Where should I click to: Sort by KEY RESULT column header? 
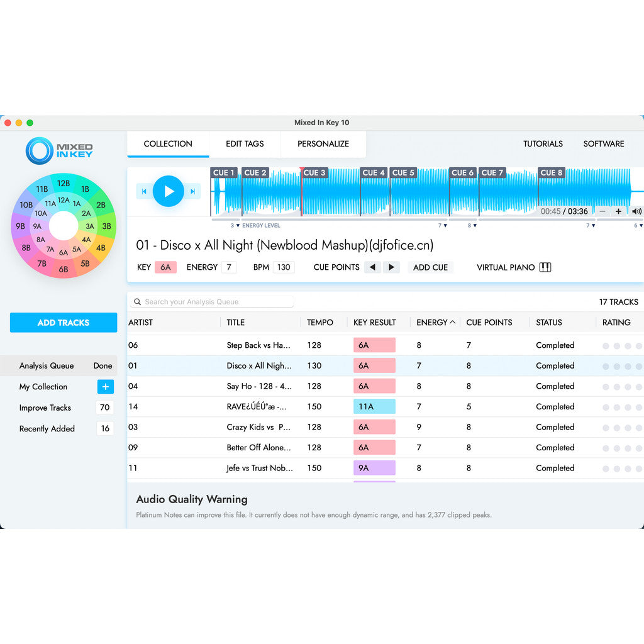(375, 323)
